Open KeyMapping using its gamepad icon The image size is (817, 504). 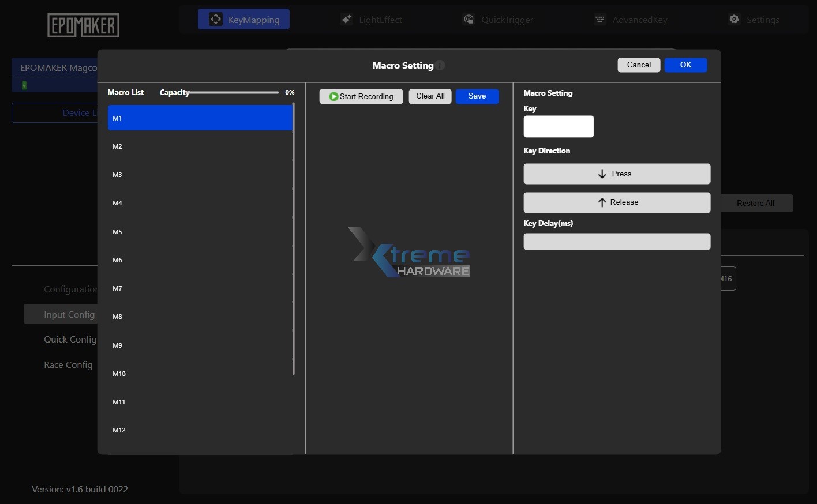click(x=215, y=18)
